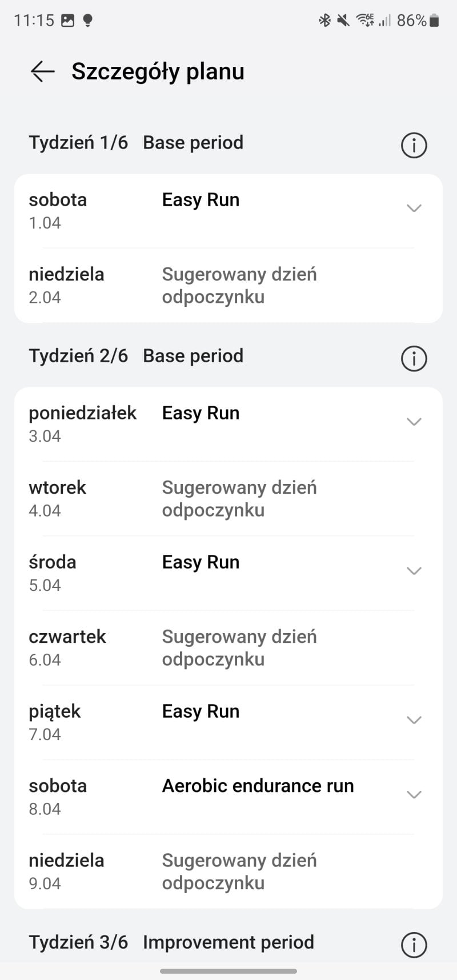Open info for Tydzień 3/6 Improvement period
This screenshot has width=457, height=980.
tap(414, 945)
